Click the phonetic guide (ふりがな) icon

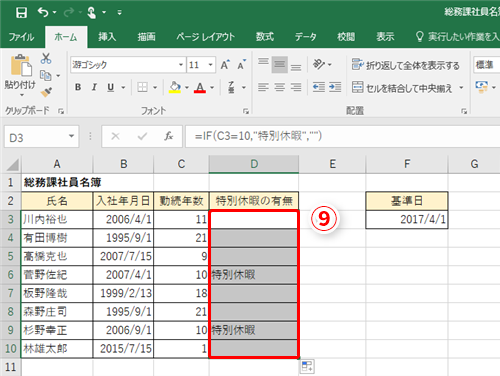pos(231,87)
